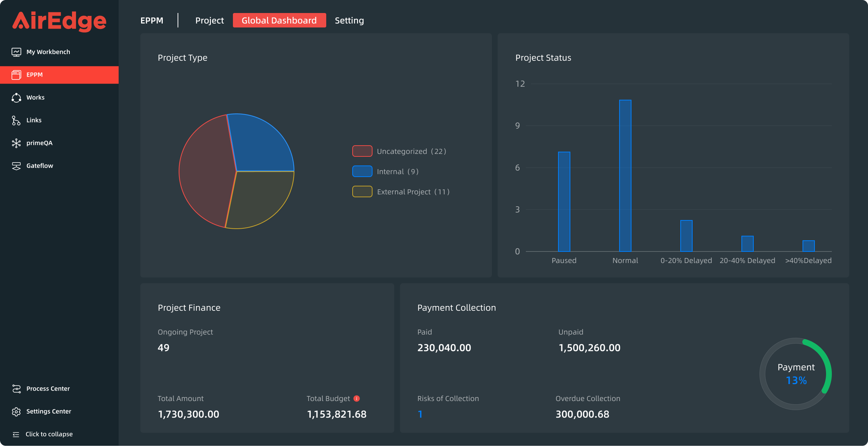Click External Project (11) legend label
The image size is (868, 448).
(x=413, y=192)
